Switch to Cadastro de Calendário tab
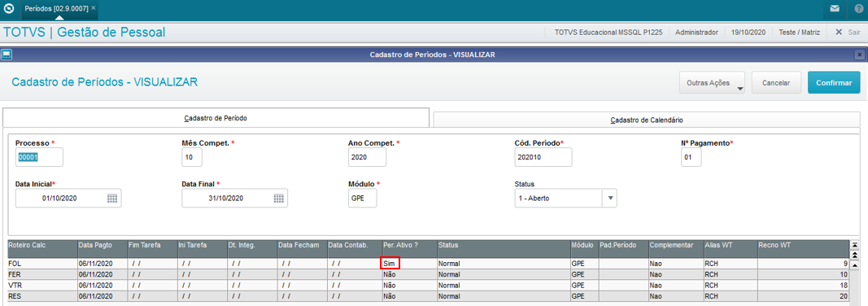The height and width of the screenshot is (306, 868). tap(647, 120)
